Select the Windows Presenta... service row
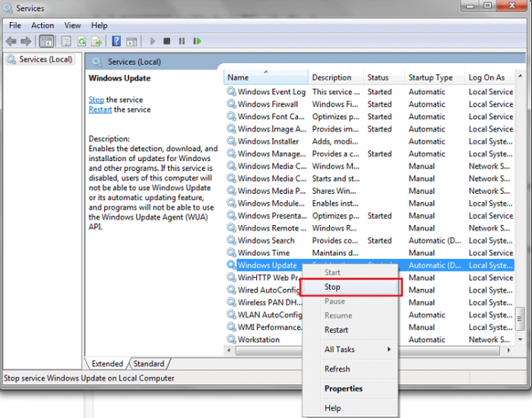The width and height of the screenshot is (532, 418). (369, 215)
